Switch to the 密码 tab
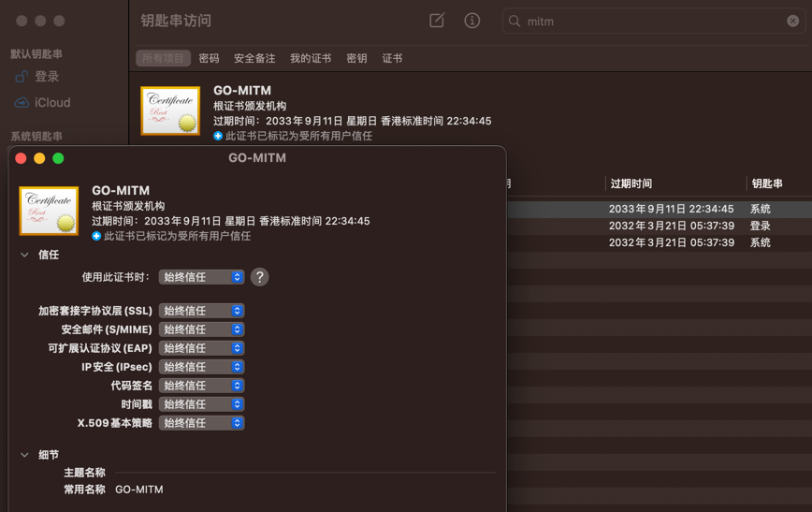812x512 pixels. [x=209, y=58]
